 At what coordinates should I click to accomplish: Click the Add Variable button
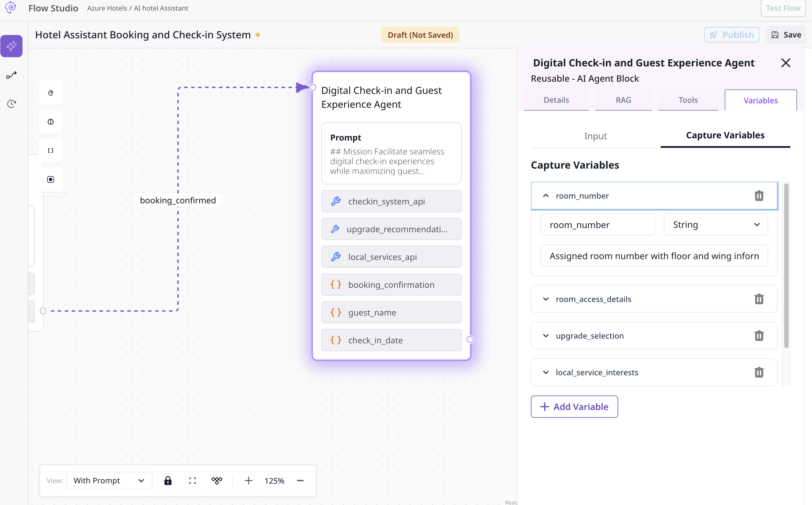(x=574, y=407)
